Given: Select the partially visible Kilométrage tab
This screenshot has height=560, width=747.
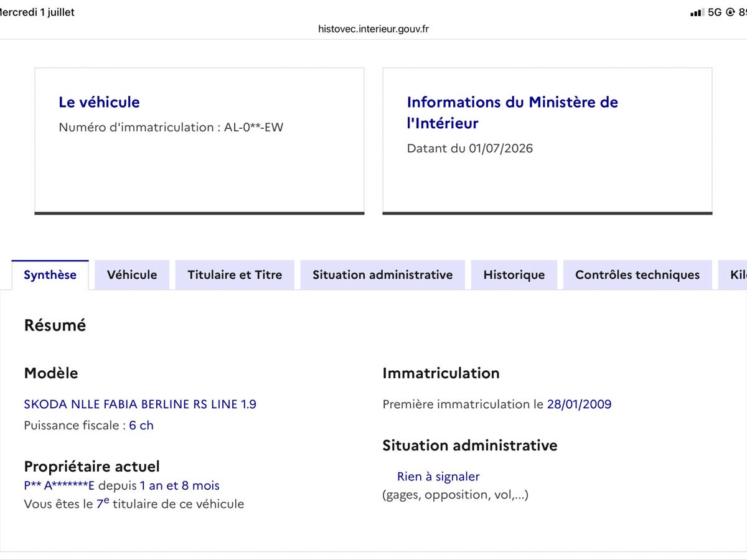Looking at the screenshot, I should (x=733, y=274).
